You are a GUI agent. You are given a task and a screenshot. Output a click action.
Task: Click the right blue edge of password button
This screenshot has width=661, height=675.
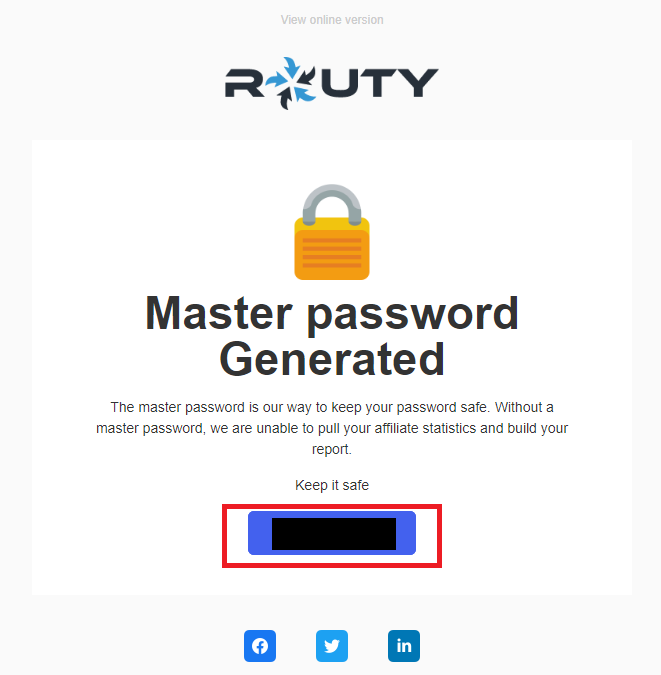click(x=406, y=533)
